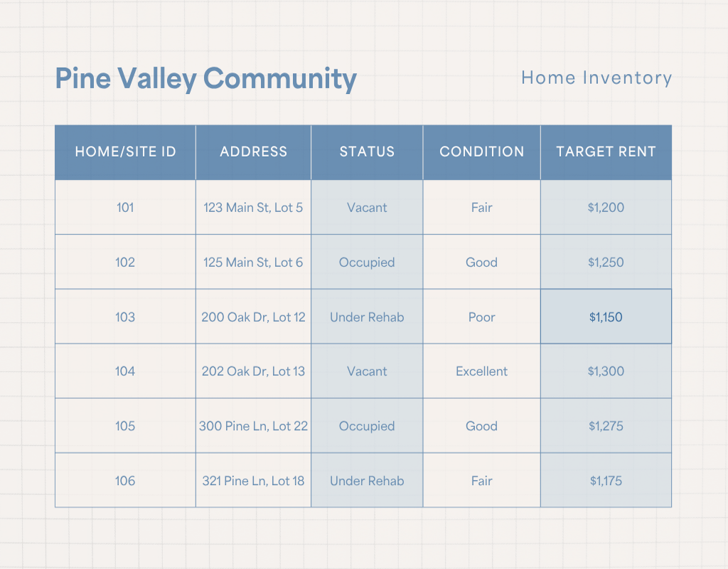
Task: Select address 300 Pine Ln, Lot 22
Action: 254,426
